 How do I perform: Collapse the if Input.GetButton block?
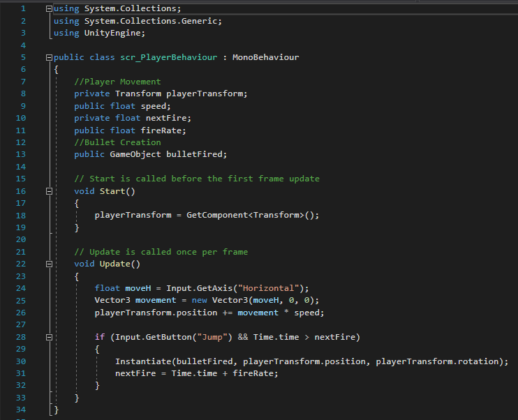coord(48,338)
